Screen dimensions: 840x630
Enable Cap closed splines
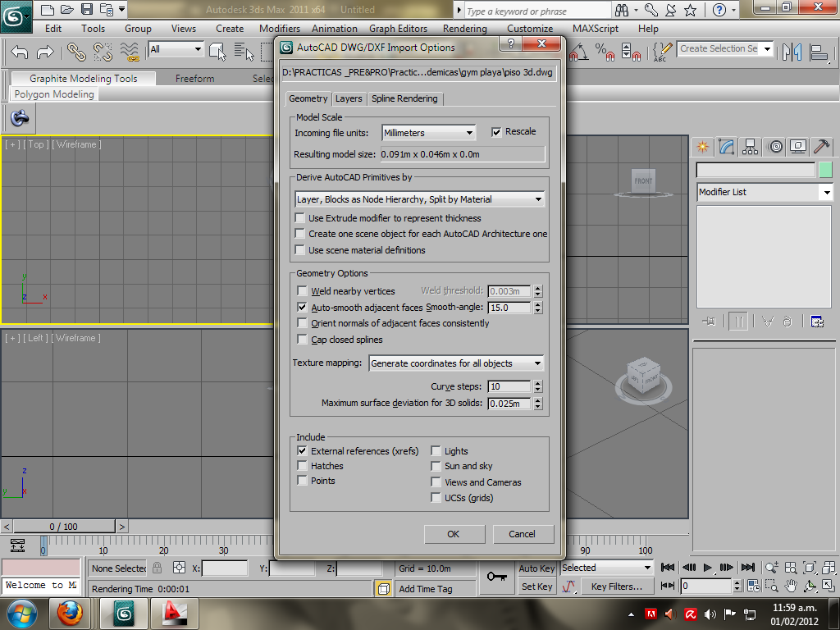(302, 339)
